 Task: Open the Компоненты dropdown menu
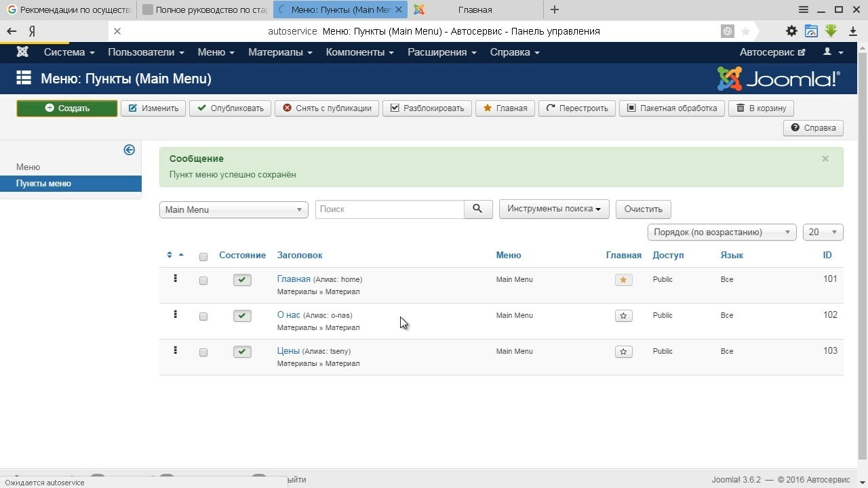pos(359,52)
